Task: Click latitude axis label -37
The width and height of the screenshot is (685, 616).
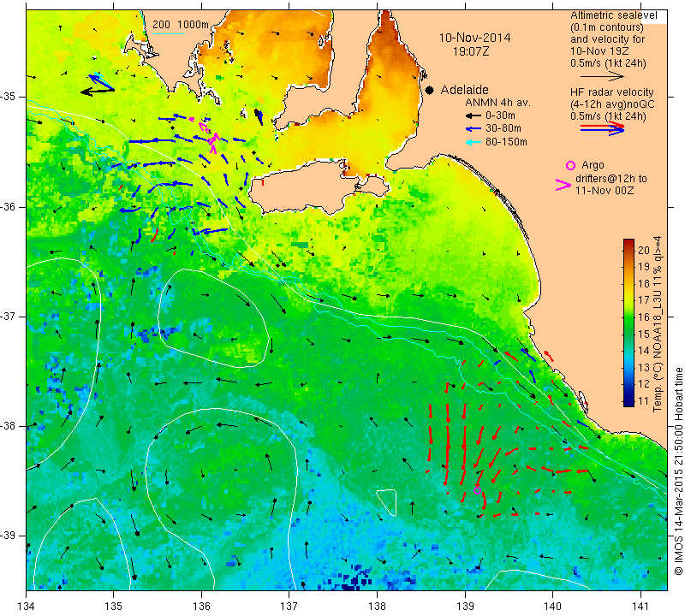Action: [x=9, y=316]
